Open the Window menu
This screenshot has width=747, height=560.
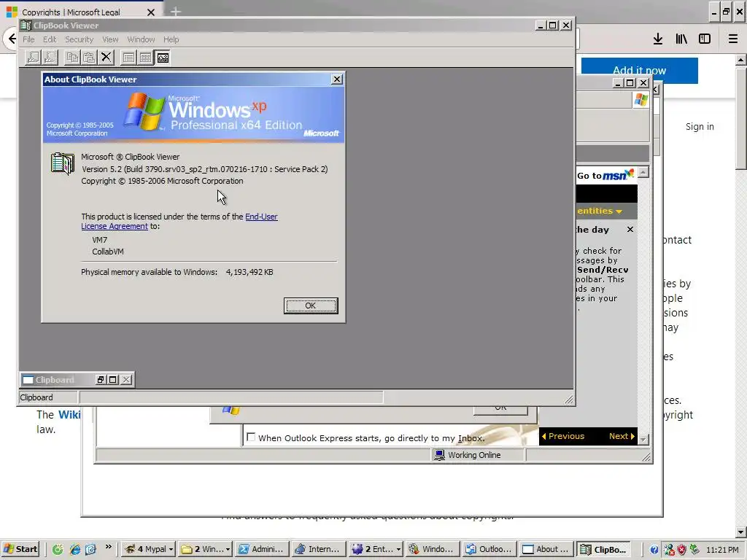[141, 39]
